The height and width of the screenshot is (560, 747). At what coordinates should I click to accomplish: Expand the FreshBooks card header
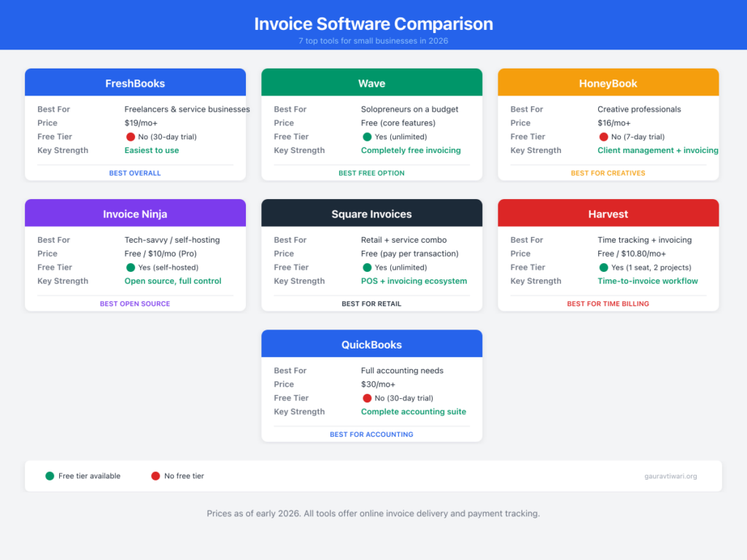135,82
